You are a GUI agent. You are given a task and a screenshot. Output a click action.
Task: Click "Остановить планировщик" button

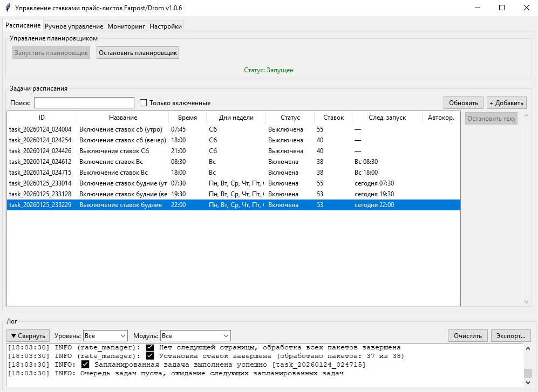click(x=138, y=53)
